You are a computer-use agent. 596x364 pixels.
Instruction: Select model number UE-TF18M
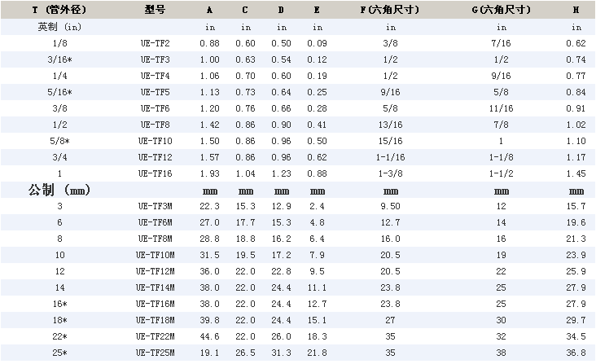pyautogui.click(x=154, y=320)
